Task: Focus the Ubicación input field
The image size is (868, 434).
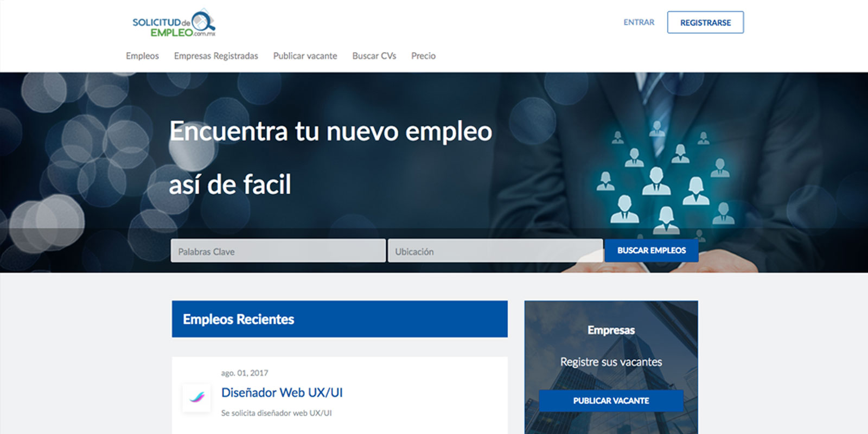Action: pos(495,251)
